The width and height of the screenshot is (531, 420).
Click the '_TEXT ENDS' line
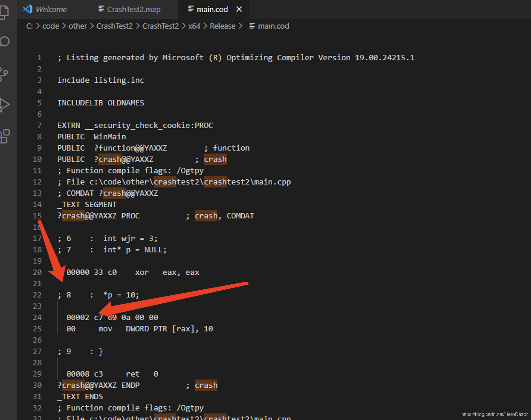[x=80, y=397]
